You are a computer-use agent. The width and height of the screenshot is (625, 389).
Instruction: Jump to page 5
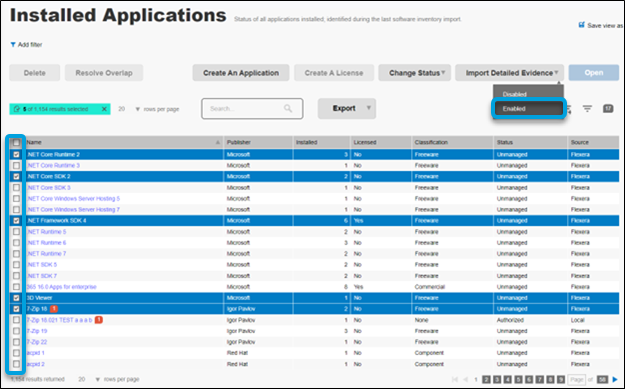coord(518,379)
